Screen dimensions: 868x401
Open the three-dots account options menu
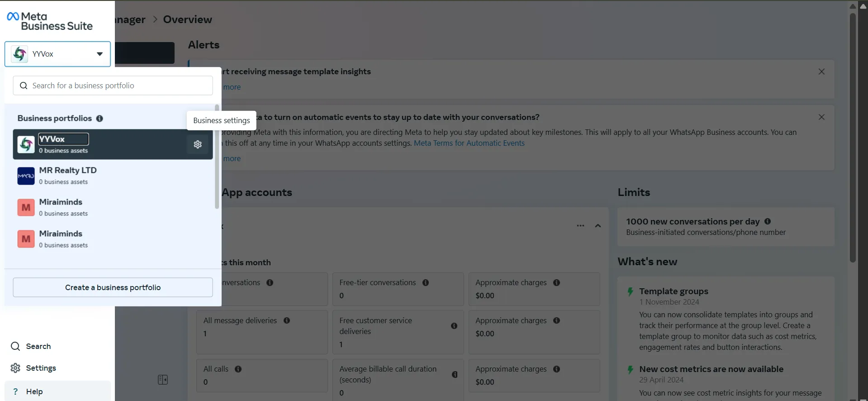(580, 225)
